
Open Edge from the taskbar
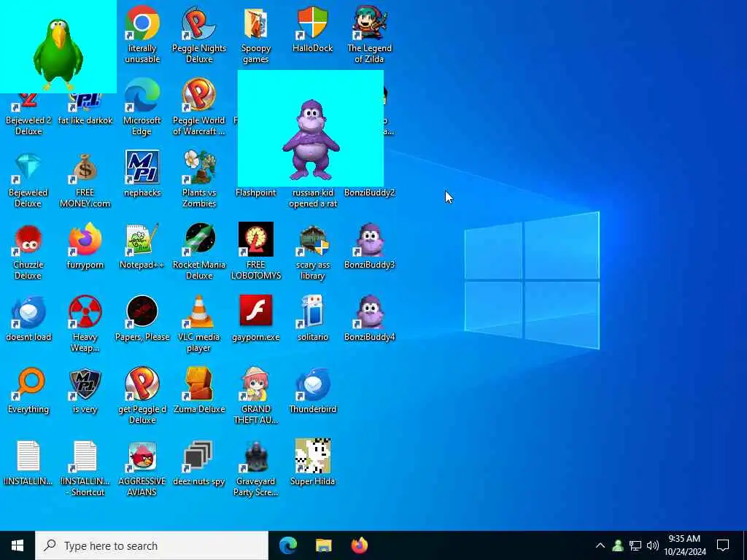coord(287,545)
